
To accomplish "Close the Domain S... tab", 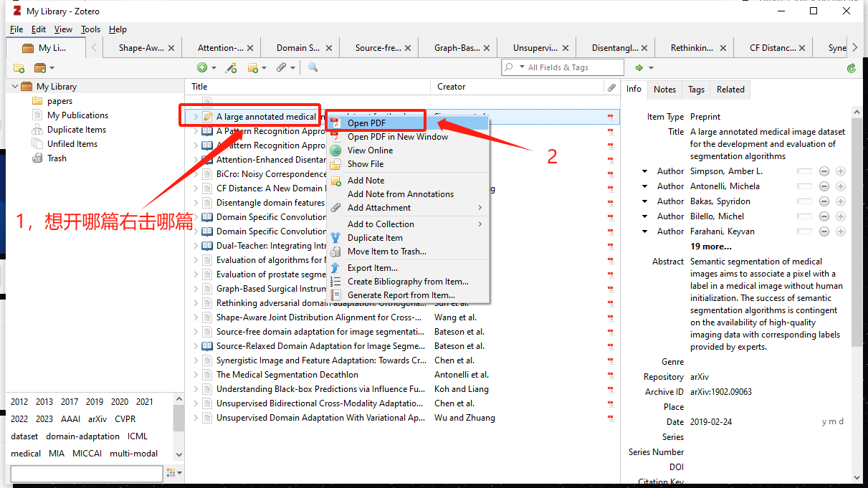I will tap(329, 48).
